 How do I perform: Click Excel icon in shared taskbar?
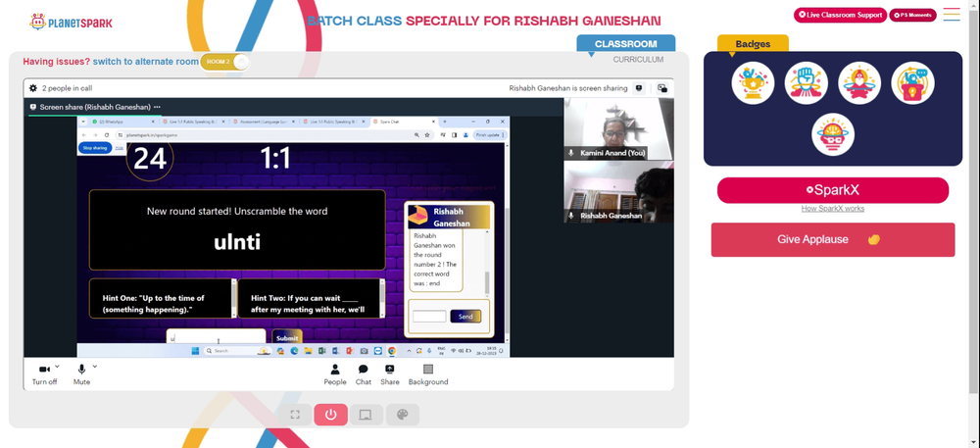[321, 351]
